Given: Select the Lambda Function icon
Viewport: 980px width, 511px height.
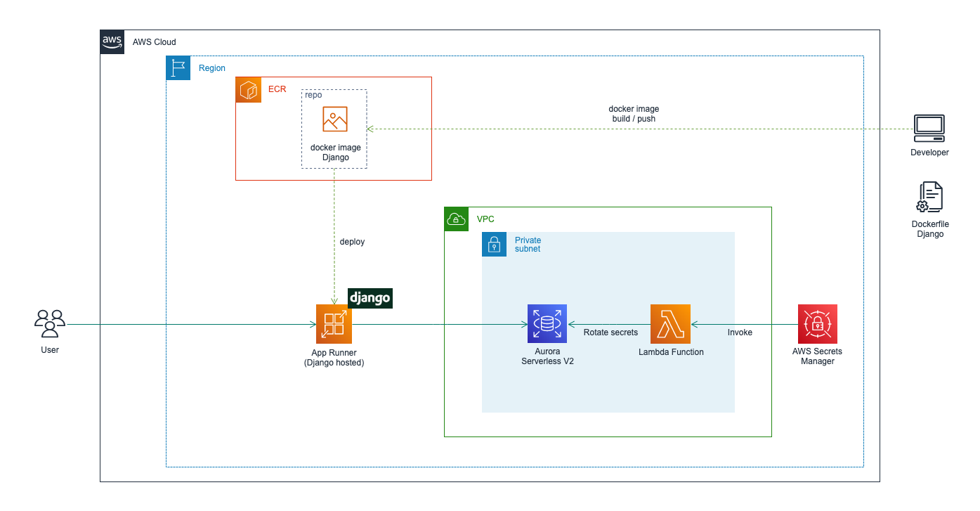Looking at the screenshot, I should pyautogui.click(x=671, y=323).
